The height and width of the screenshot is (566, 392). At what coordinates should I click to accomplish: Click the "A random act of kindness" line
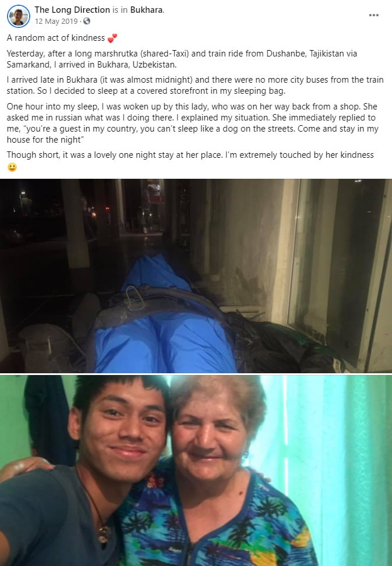(55, 38)
